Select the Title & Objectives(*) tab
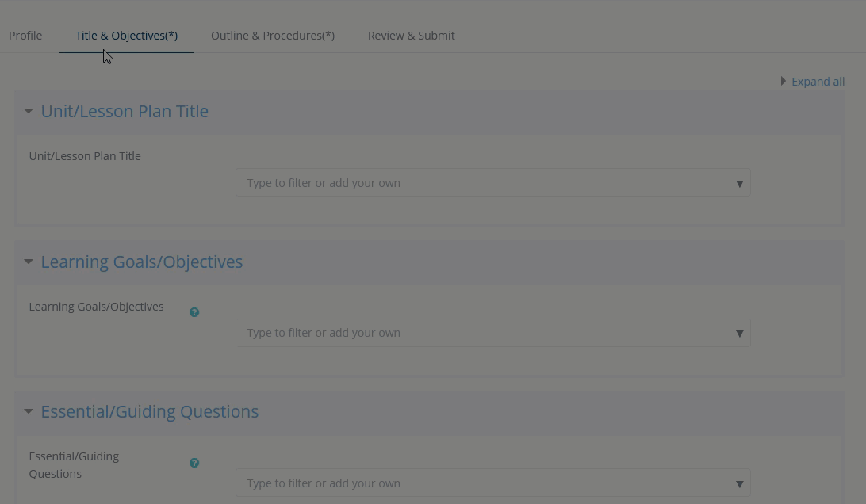866x504 pixels. pos(126,36)
